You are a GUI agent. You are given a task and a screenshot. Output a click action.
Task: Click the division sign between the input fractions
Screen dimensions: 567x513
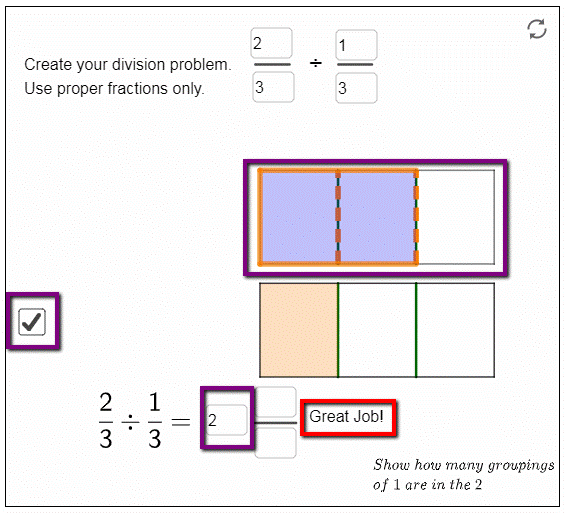pos(316,63)
